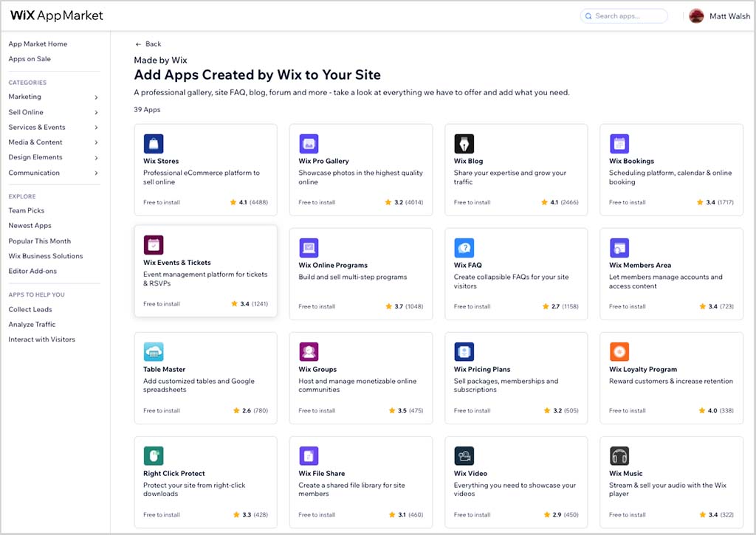Image resolution: width=756 pixels, height=535 pixels.
Task: Open the Wix Groups title
Action: [x=317, y=369]
